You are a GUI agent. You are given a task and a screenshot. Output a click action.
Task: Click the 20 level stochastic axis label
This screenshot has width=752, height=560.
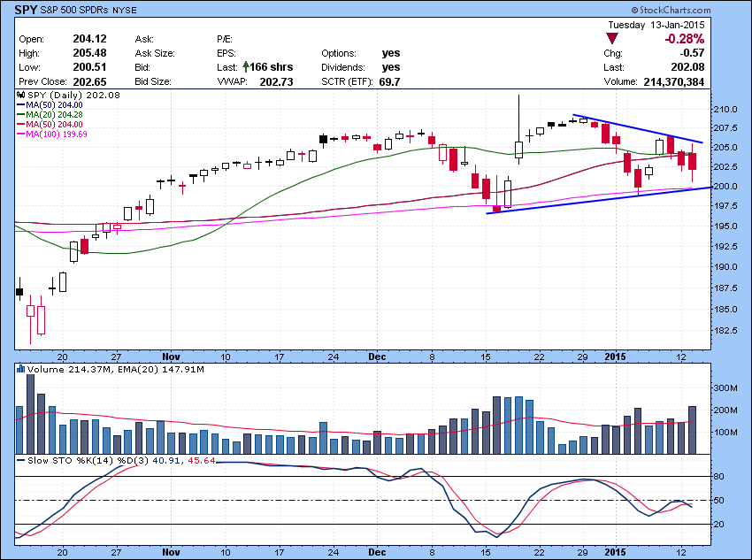719,525
